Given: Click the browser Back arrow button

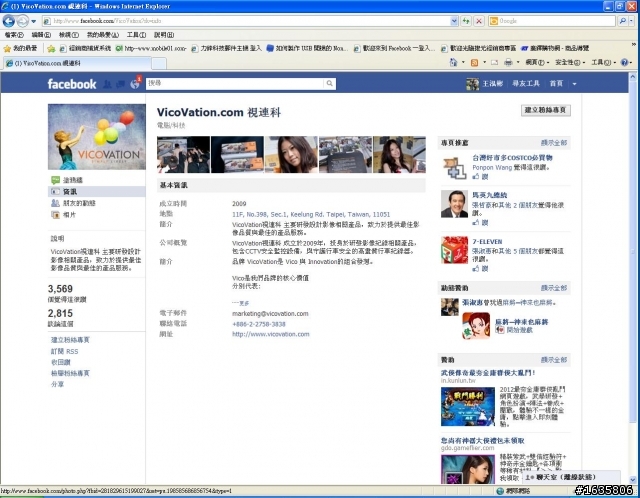Looking at the screenshot, I should coord(9,21).
